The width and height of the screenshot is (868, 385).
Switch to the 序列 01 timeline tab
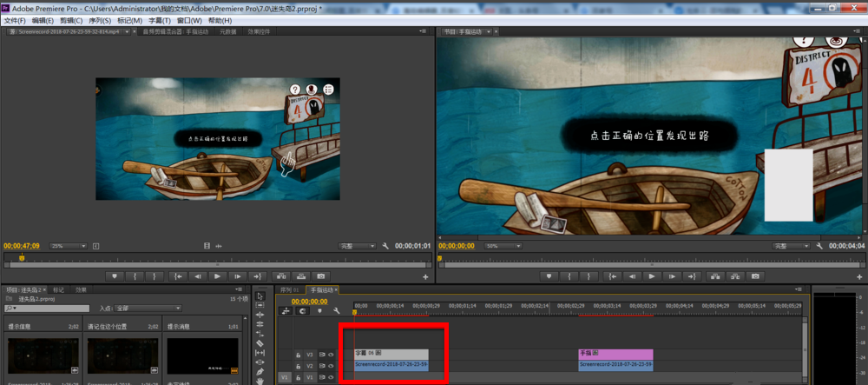(x=289, y=289)
